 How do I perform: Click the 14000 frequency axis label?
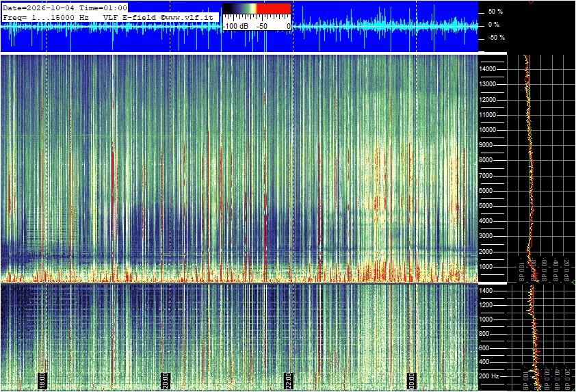point(488,69)
